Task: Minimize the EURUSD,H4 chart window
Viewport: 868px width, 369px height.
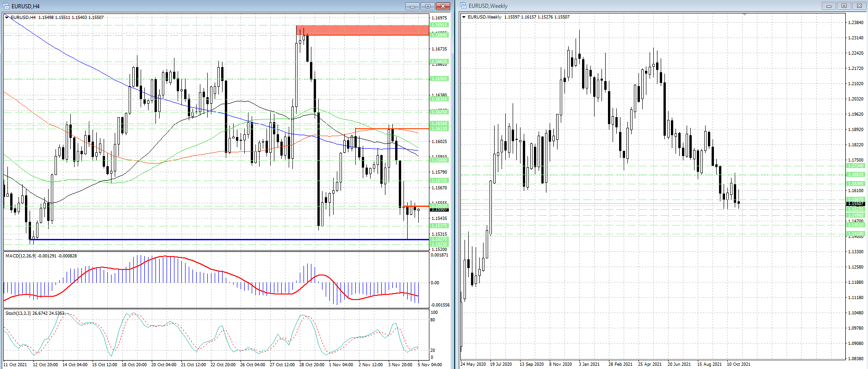Action: coord(412,6)
